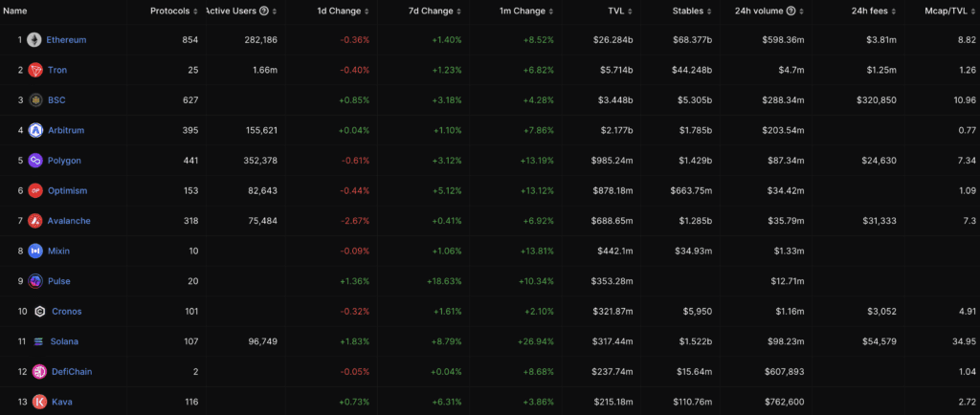Screen dimensions: 980x415
Task: Sort by 7d Change column arrows
Action: pyautogui.click(x=459, y=11)
